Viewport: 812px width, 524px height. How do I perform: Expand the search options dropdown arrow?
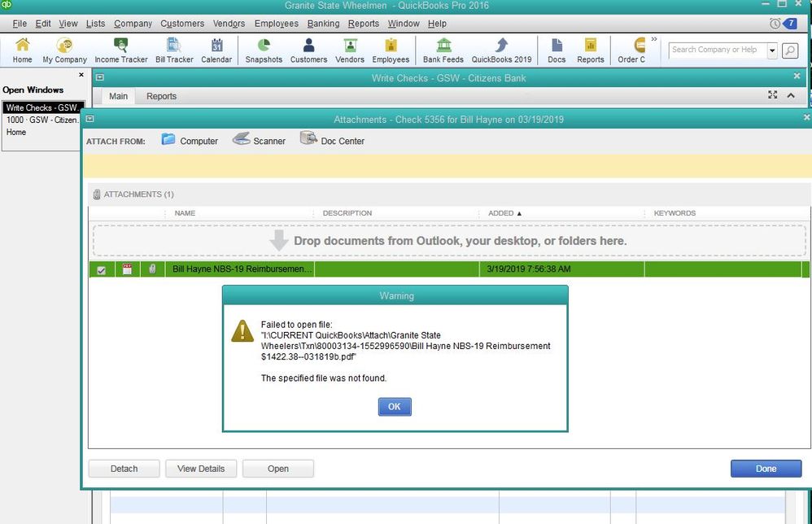(x=772, y=50)
